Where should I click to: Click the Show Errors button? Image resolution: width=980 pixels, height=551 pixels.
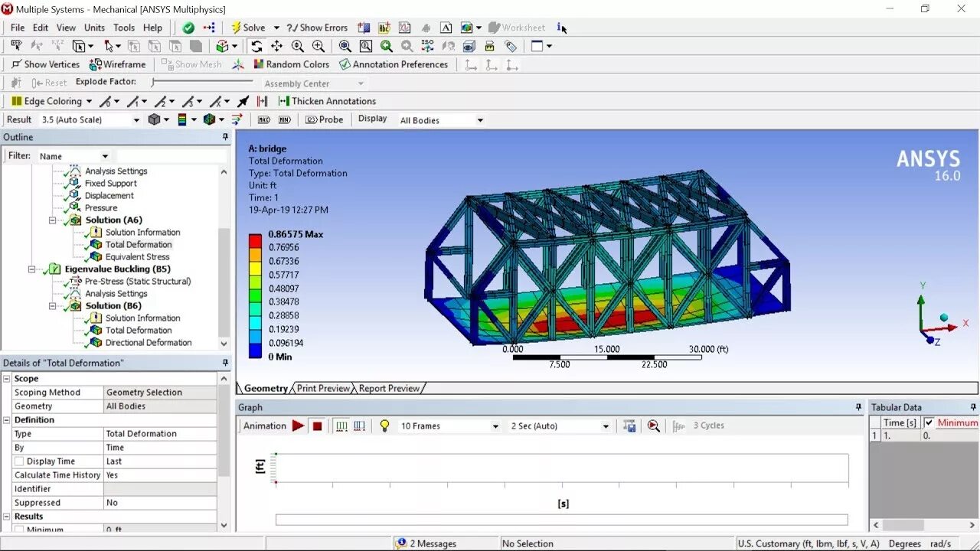(x=317, y=28)
